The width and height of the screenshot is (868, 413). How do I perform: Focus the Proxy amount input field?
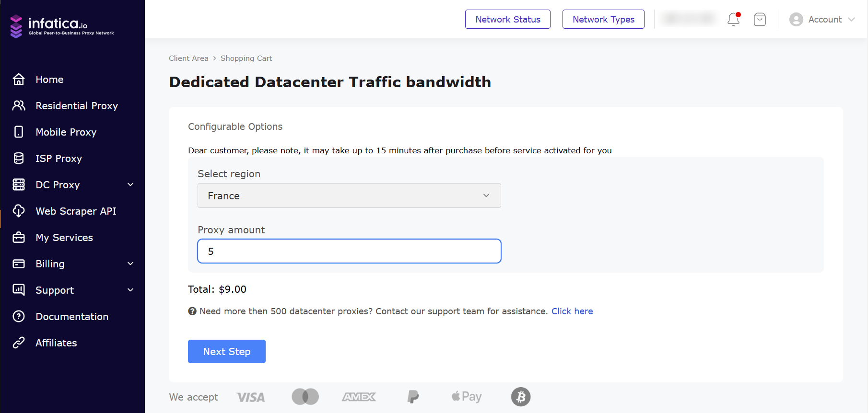click(349, 251)
